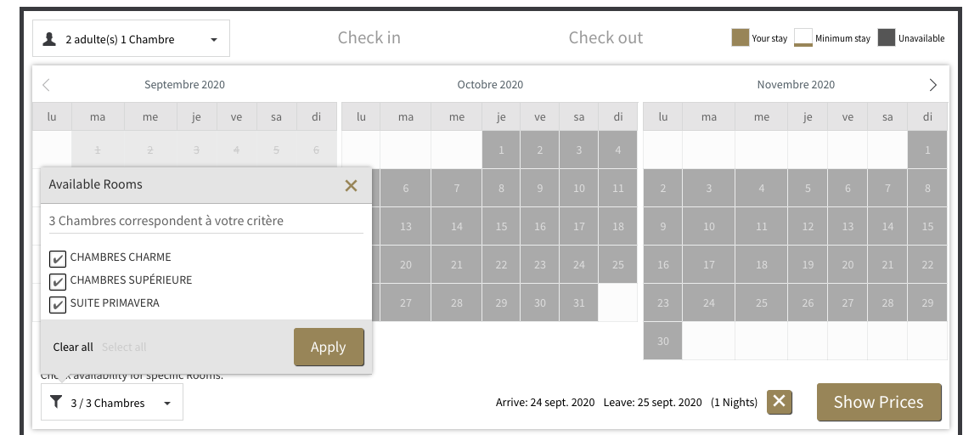
Task: Clear selected dates with X button
Action: tap(779, 402)
